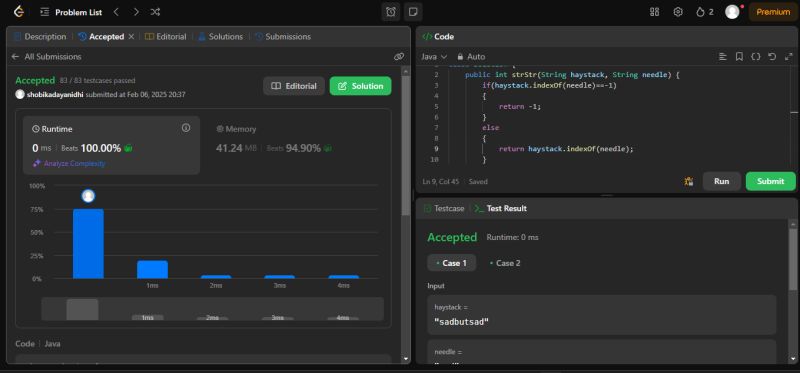Open settings gear in top bar
The width and height of the screenshot is (800, 373).
click(678, 12)
